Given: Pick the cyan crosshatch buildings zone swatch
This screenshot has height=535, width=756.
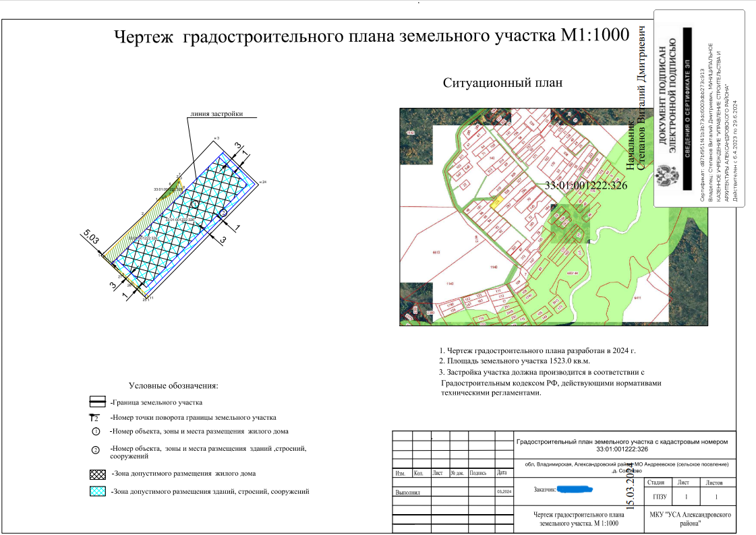Looking at the screenshot, I should [98, 491].
